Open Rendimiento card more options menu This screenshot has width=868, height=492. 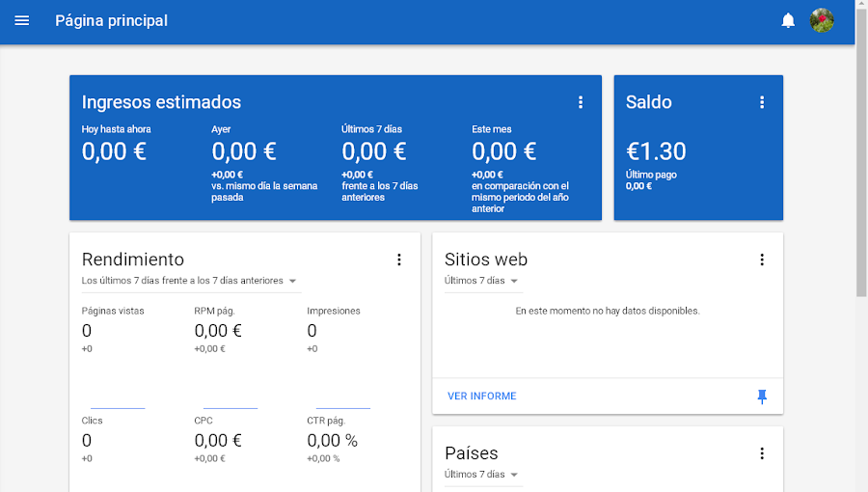pyautogui.click(x=399, y=260)
